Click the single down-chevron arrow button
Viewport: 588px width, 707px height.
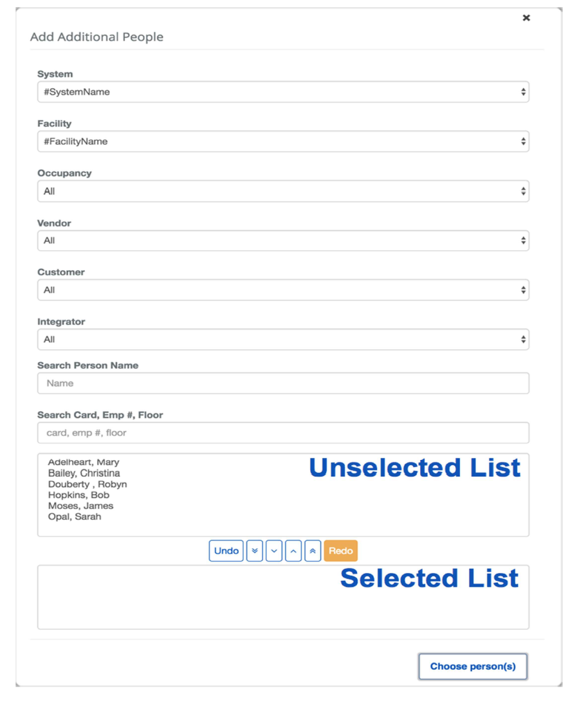[x=273, y=551]
